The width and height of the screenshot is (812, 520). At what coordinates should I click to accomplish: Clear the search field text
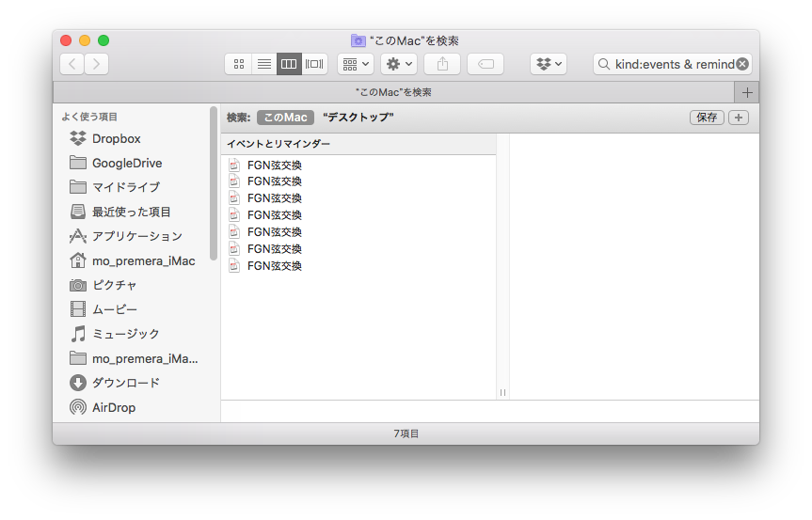(742, 64)
